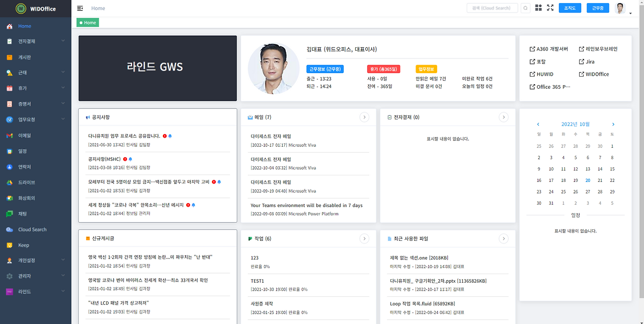Image resolution: width=644 pixels, height=324 pixels.
Task: Click the search magnifier icon
Action: tap(525, 8)
